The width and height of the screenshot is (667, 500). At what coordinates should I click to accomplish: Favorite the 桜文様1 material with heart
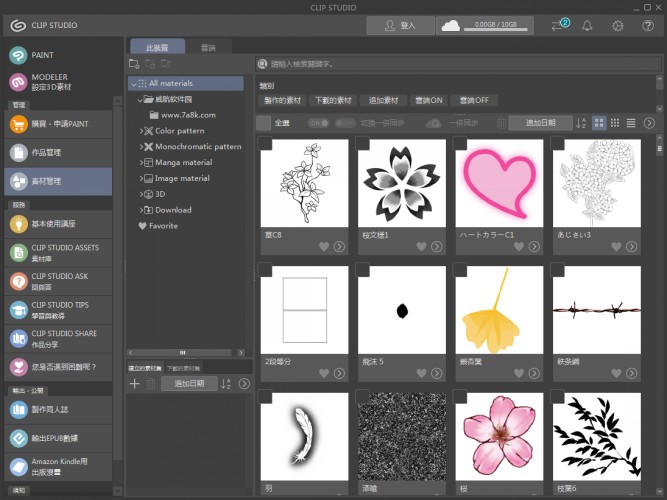(421, 246)
